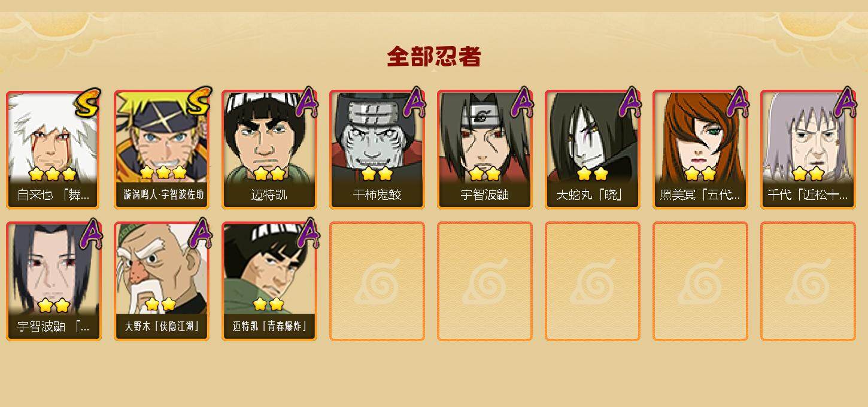Choose the 迈特凯 ninja portrait

[x=269, y=150]
